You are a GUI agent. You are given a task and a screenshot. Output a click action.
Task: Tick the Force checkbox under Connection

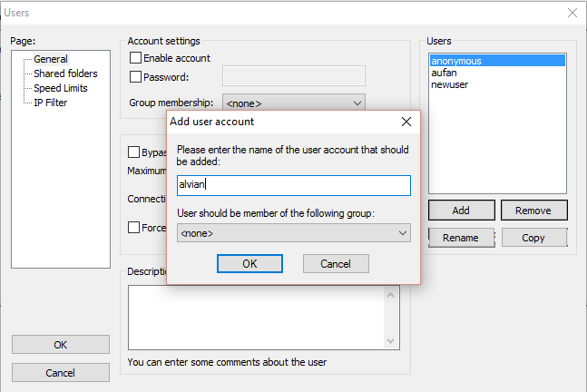click(134, 228)
